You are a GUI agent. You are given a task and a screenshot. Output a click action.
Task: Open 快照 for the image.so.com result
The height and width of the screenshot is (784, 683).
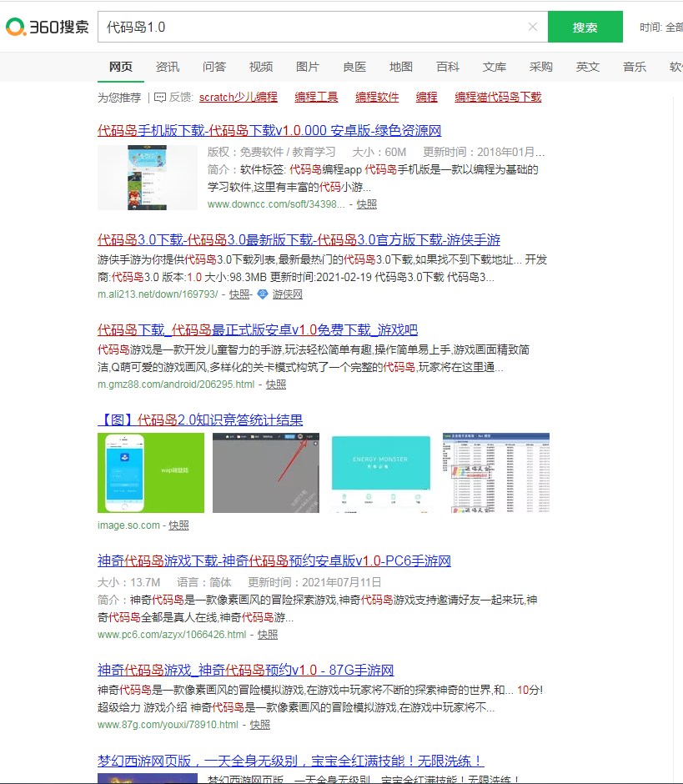(178, 525)
